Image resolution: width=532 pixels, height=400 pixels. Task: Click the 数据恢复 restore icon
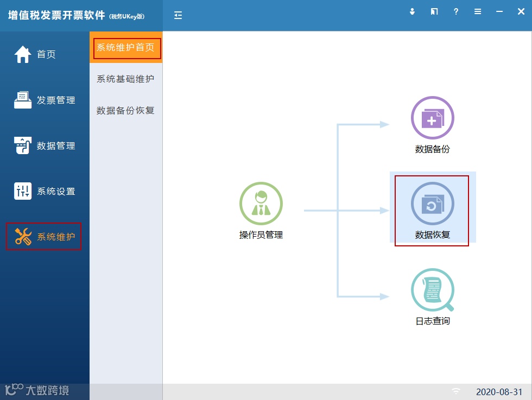tap(432, 204)
